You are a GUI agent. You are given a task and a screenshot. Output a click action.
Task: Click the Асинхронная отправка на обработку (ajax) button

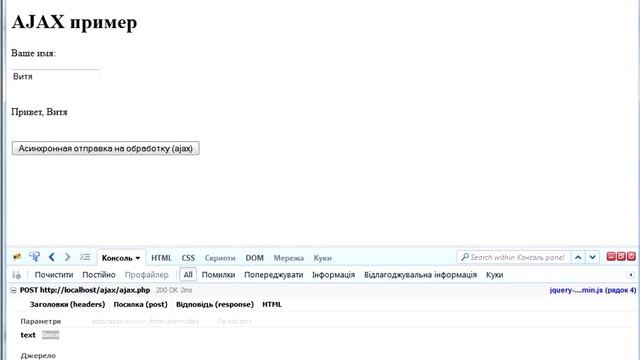click(106, 148)
